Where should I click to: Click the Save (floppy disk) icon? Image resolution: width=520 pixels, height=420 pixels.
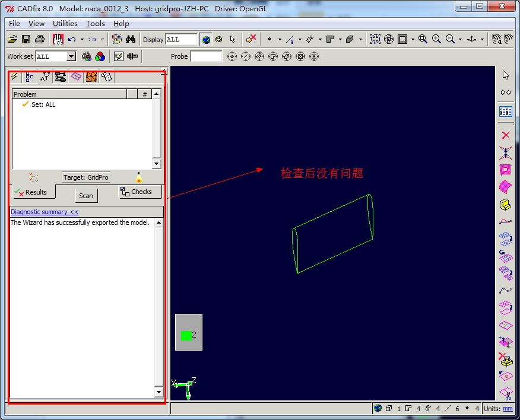tap(26, 39)
